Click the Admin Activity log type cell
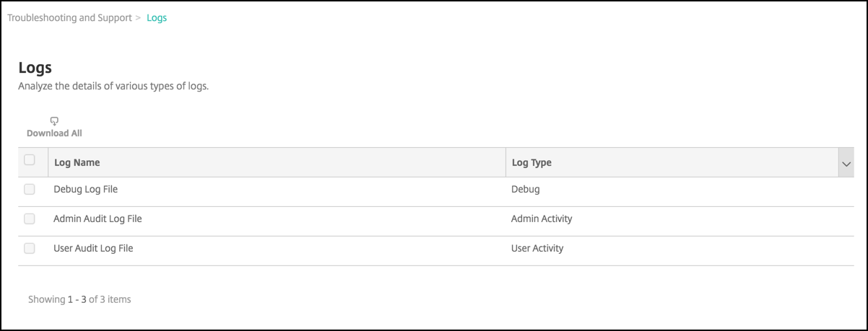Image resolution: width=868 pixels, height=331 pixels. [x=542, y=219]
